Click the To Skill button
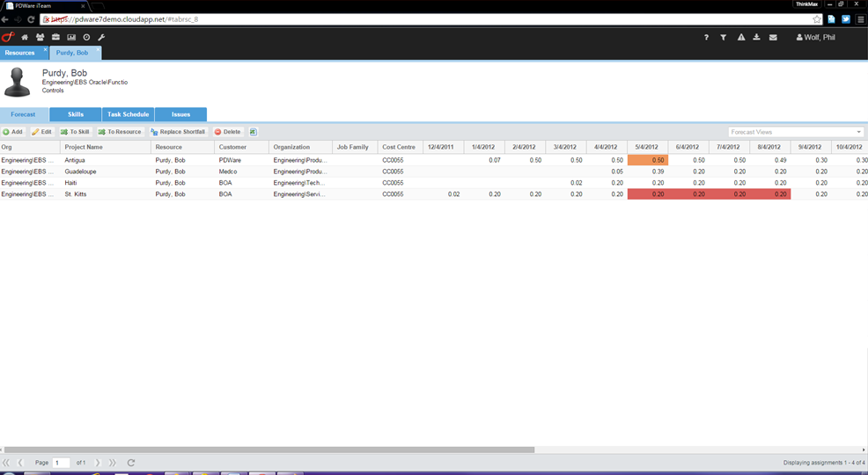The width and height of the screenshot is (868, 475). tap(75, 132)
